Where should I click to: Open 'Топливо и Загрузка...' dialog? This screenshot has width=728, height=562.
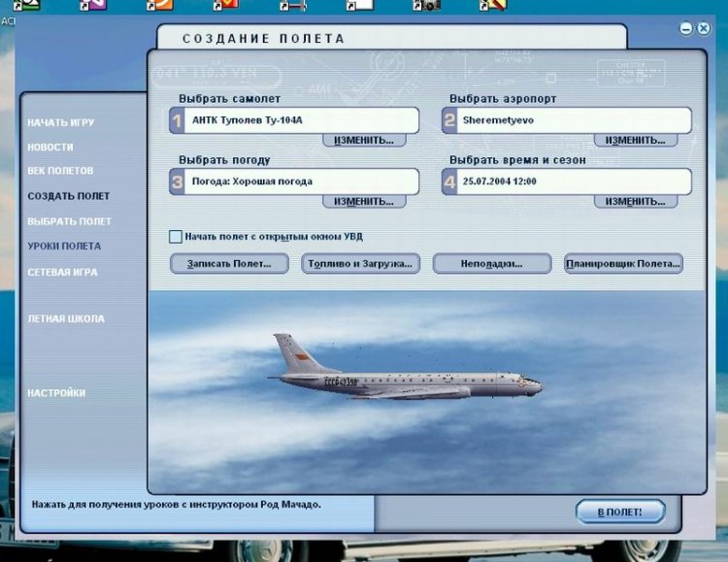(360, 264)
